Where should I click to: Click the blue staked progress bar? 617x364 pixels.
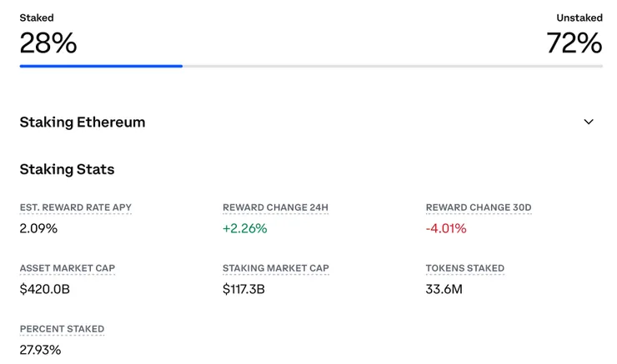click(101, 66)
